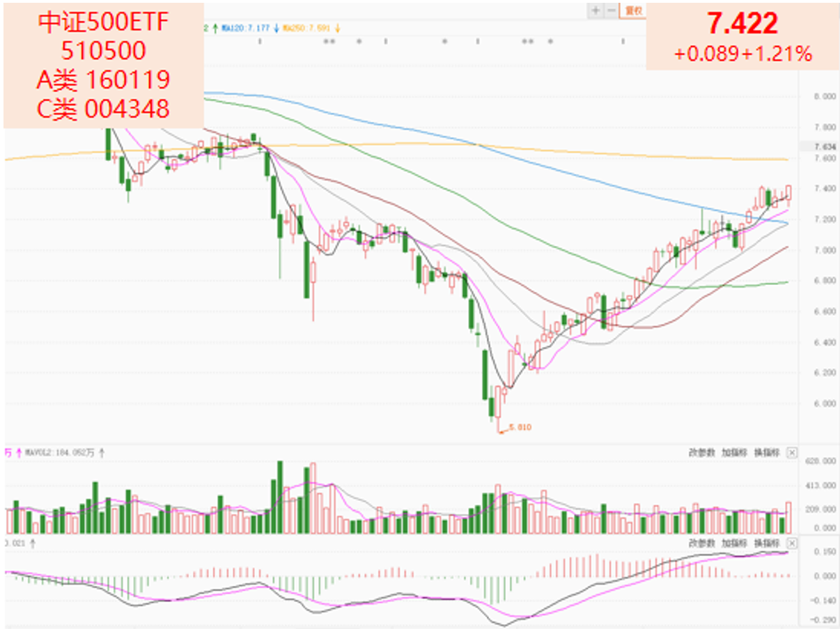The image size is (840, 629).
Task: Click 改参数 in the MACD panel
Action: 701,543
